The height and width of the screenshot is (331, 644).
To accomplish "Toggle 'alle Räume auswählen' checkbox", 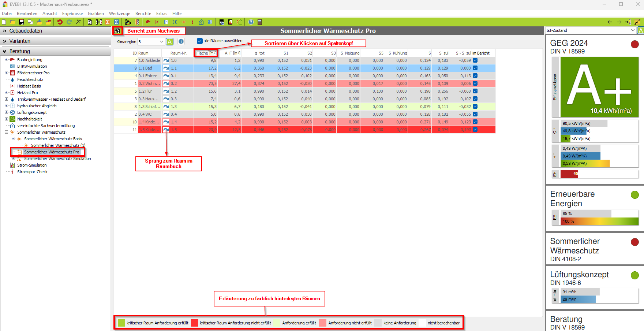I will coord(200,41).
